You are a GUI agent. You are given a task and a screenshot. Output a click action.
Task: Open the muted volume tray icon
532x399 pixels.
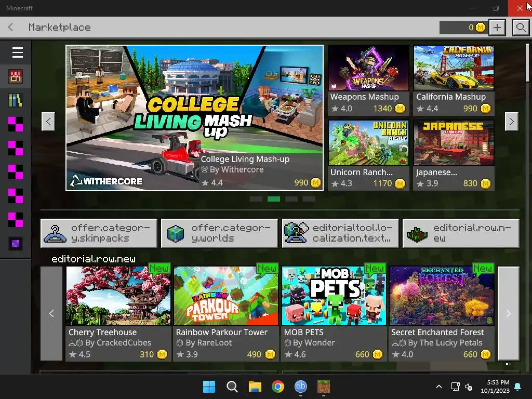(x=469, y=387)
